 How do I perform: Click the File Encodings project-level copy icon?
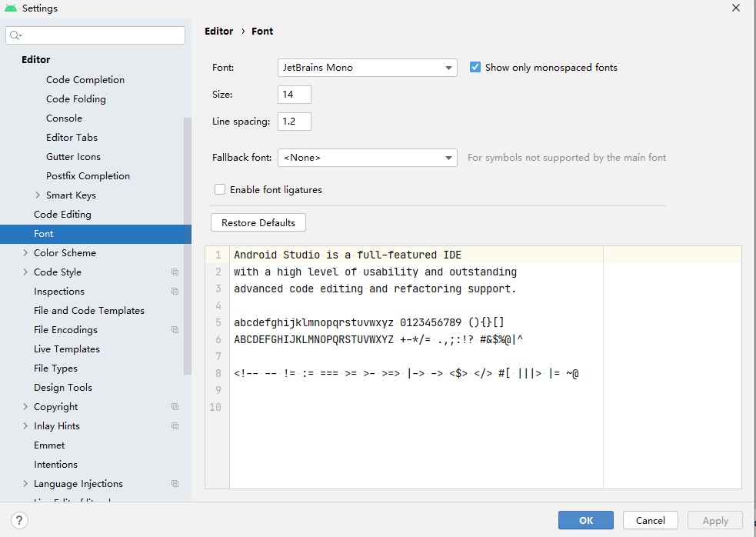pyautogui.click(x=175, y=330)
